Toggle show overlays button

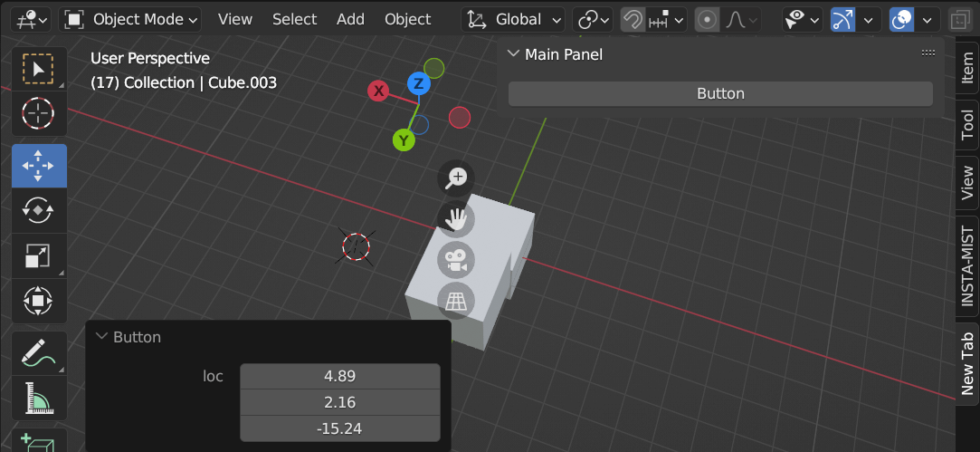(x=902, y=19)
